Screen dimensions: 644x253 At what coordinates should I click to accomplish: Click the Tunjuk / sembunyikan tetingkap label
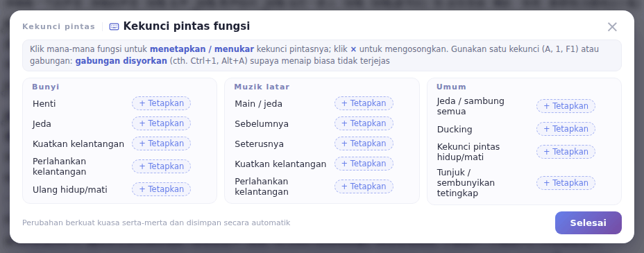466,183
